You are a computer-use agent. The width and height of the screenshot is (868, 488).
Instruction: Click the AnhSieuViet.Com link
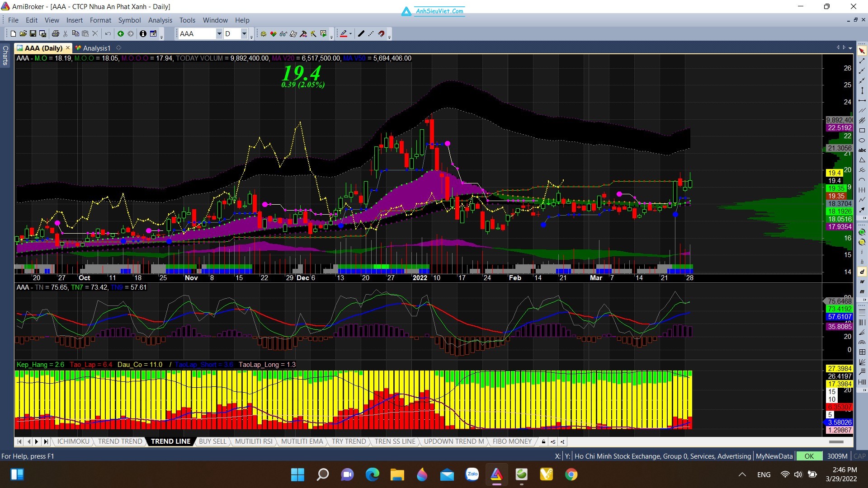[x=439, y=11]
